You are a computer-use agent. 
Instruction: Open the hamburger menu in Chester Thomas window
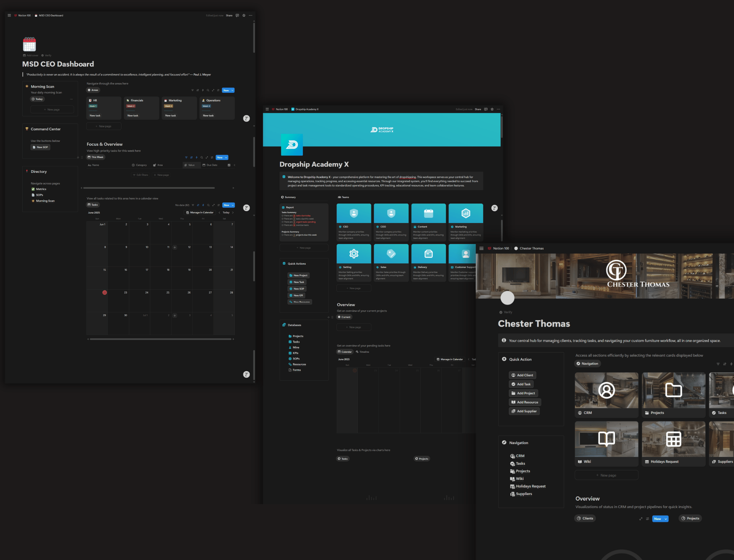481,248
